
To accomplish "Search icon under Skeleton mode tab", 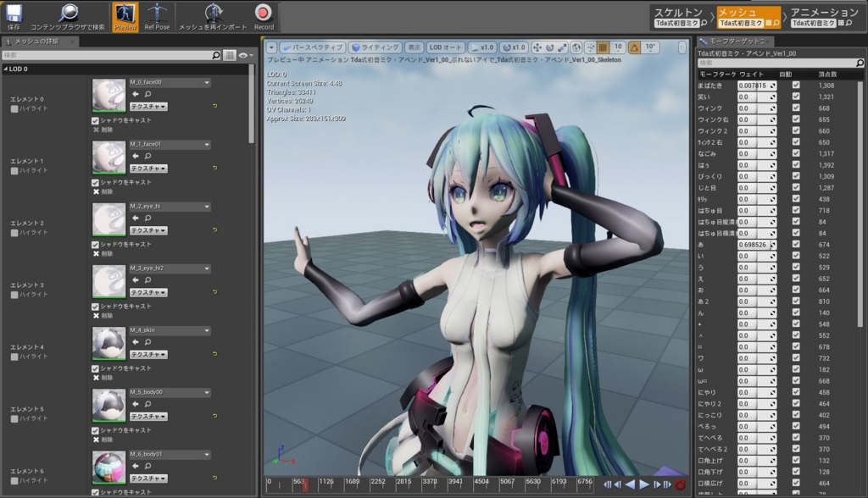I will 704,23.
